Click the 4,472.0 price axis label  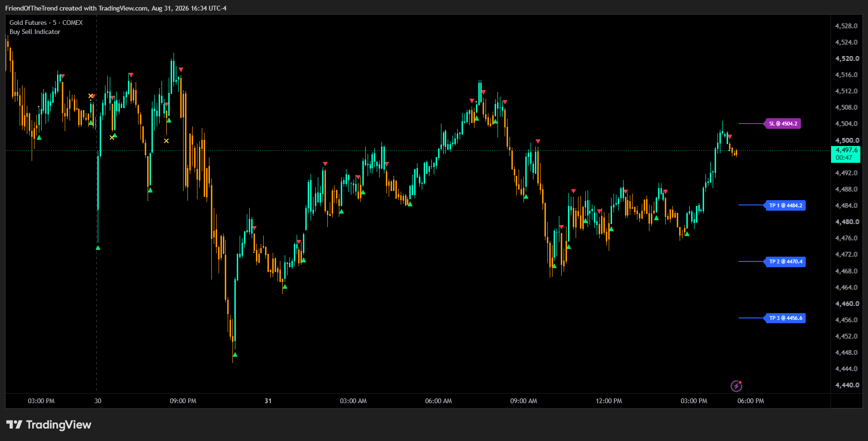[x=846, y=254]
